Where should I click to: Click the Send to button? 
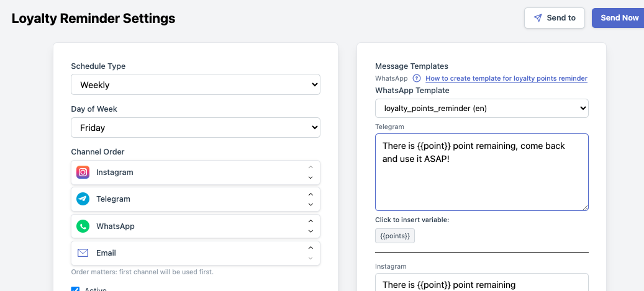(555, 18)
